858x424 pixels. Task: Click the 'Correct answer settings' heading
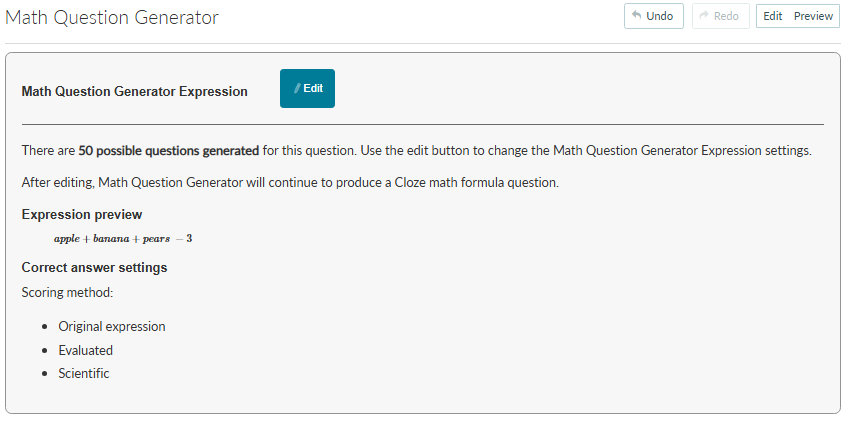(94, 268)
